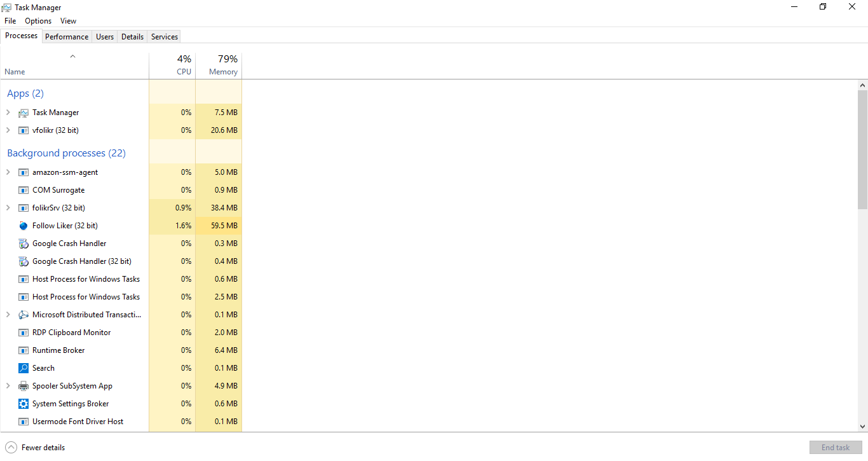Expand the Task Manager app row
The height and width of the screenshot is (461, 868).
pos(8,113)
